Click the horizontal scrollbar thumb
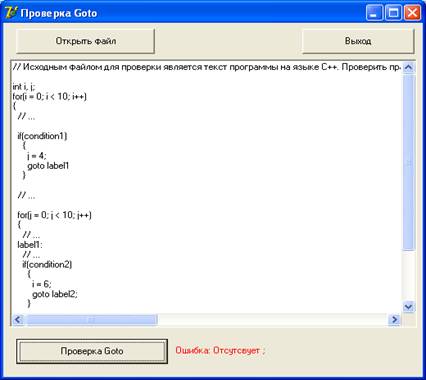 91,320
